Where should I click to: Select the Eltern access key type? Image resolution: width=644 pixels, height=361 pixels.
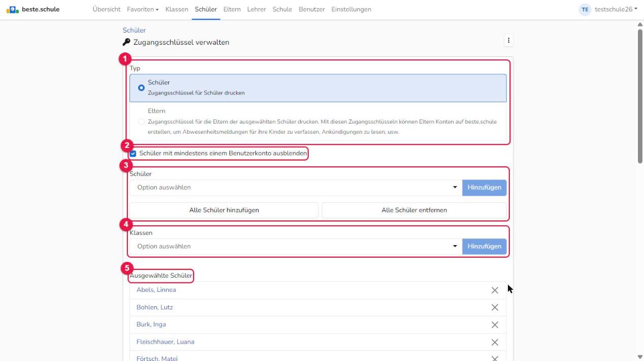318,122
